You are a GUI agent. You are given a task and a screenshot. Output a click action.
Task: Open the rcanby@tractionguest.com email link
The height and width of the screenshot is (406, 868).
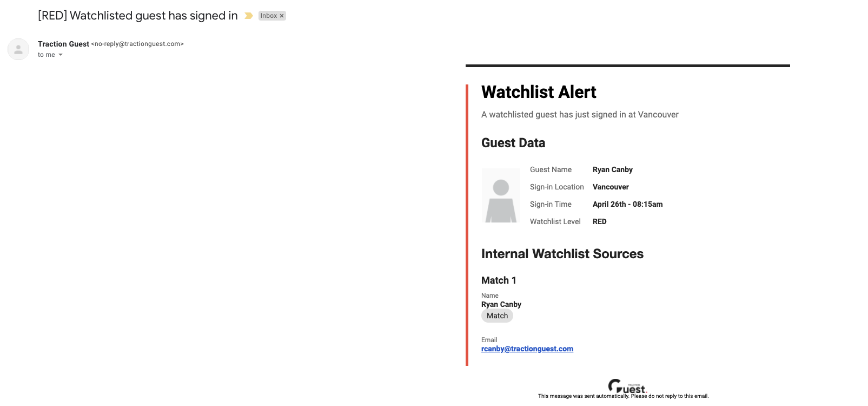point(527,349)
